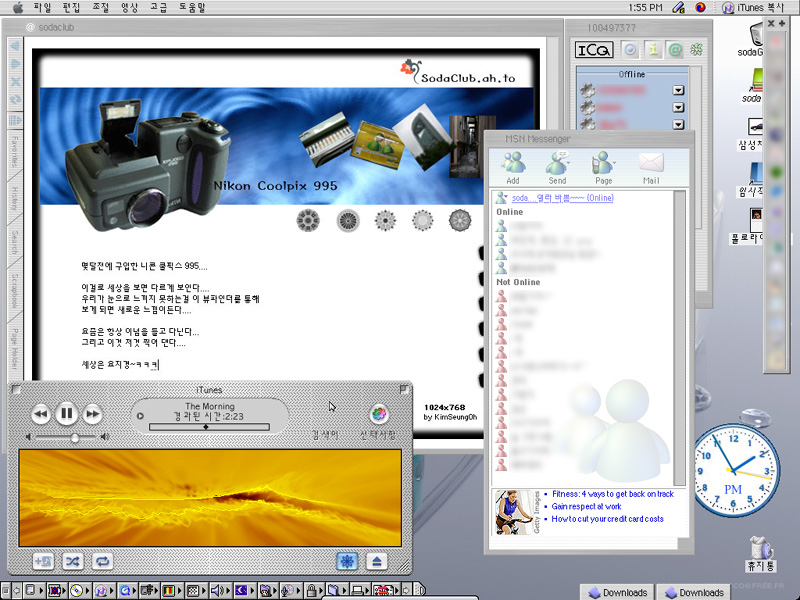Toggle shuffle mode in iTunes
The image size is (800, 600).
73,562
